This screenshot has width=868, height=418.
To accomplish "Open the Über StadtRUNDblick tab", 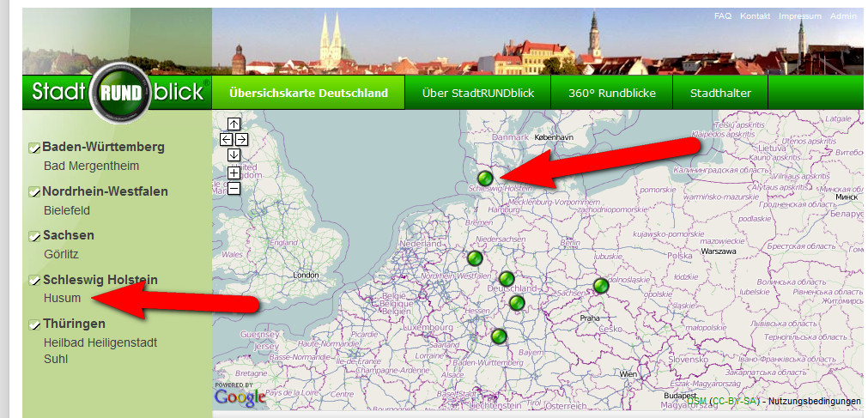I will click(x=476, y=93).
